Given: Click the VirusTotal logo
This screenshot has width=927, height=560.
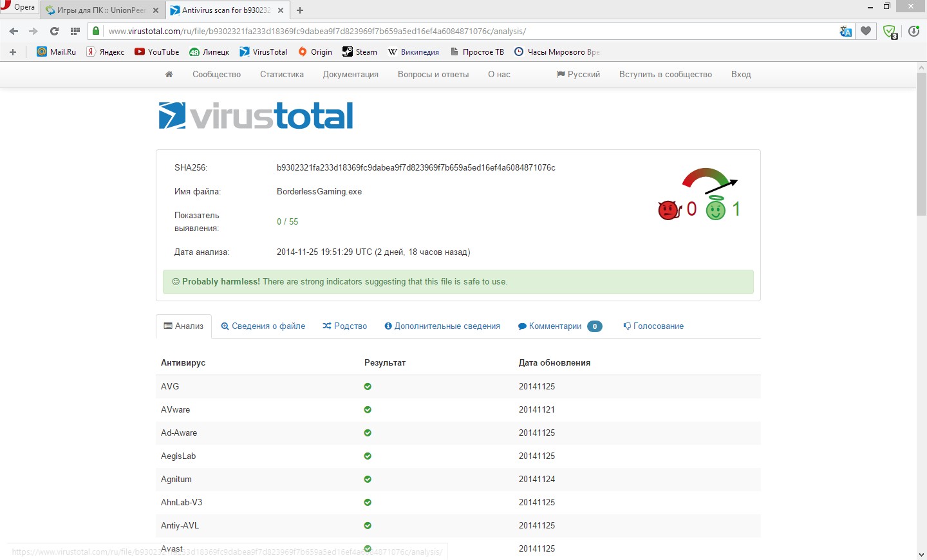Looking at the screenshot, I should (256, 116).
